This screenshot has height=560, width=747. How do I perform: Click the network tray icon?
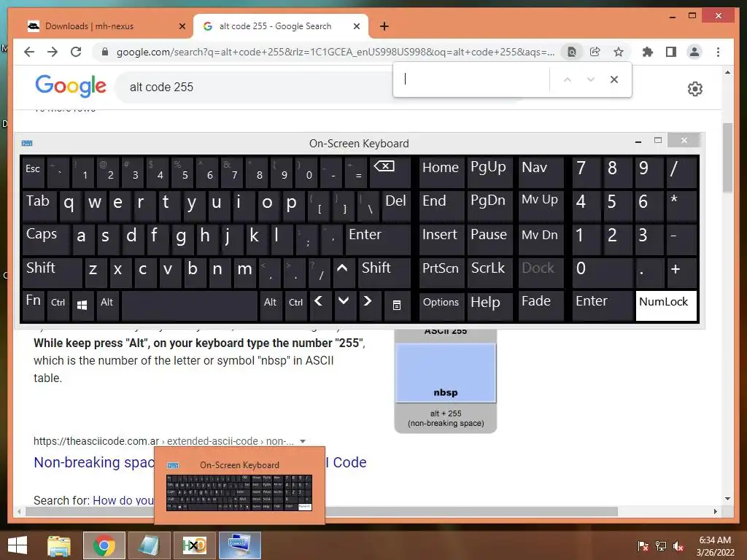pyautogui.click(x=661, y=546)
